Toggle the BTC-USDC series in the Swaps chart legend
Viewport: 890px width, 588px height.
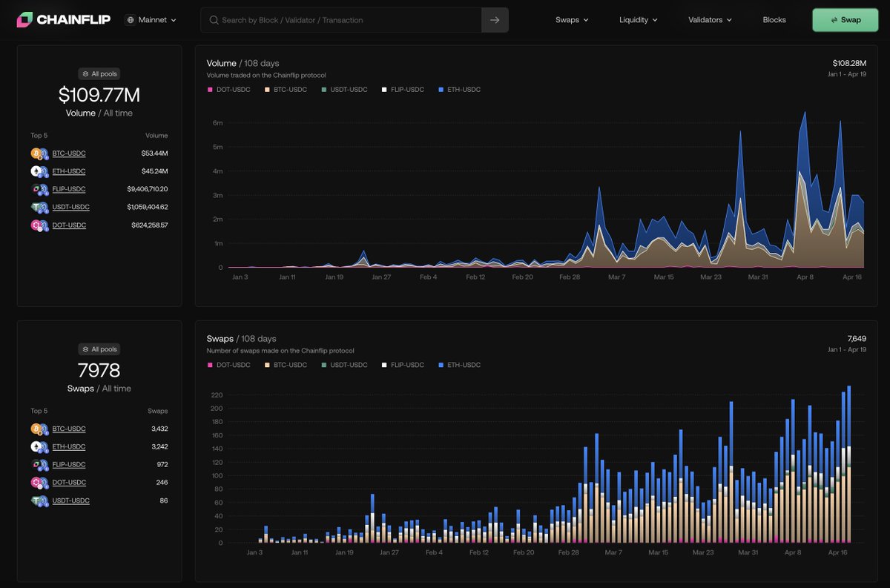click(x=286, y=365)
